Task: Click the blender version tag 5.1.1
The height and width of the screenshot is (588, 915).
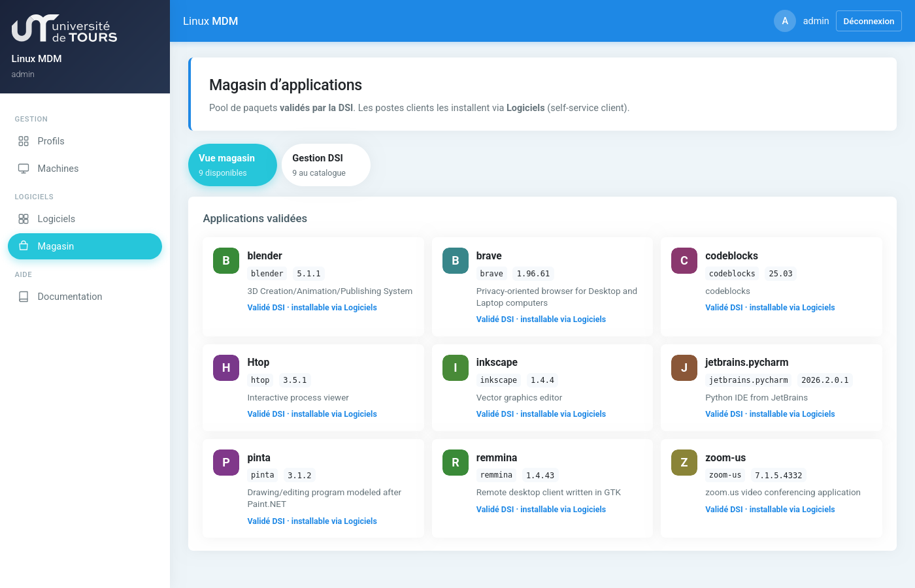Action: tap(308, 274)
